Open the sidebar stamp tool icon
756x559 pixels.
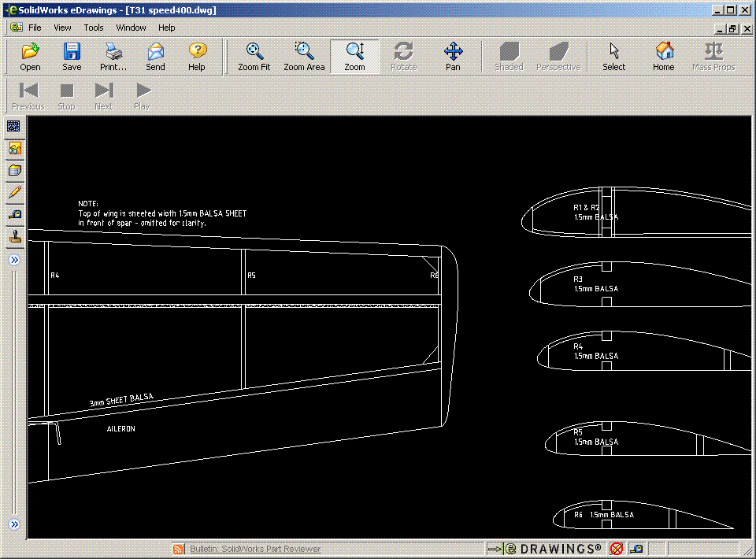14,237
